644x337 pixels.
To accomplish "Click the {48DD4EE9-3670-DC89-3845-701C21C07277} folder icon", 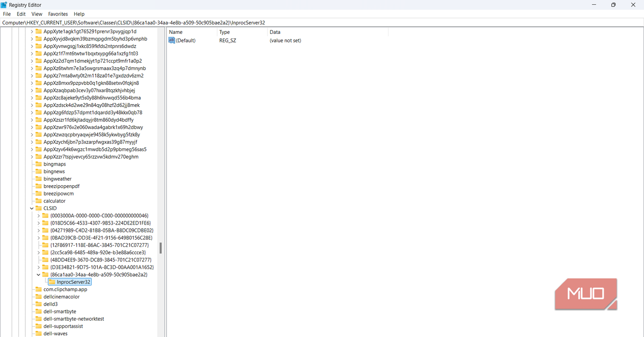I will click(46, 260).
